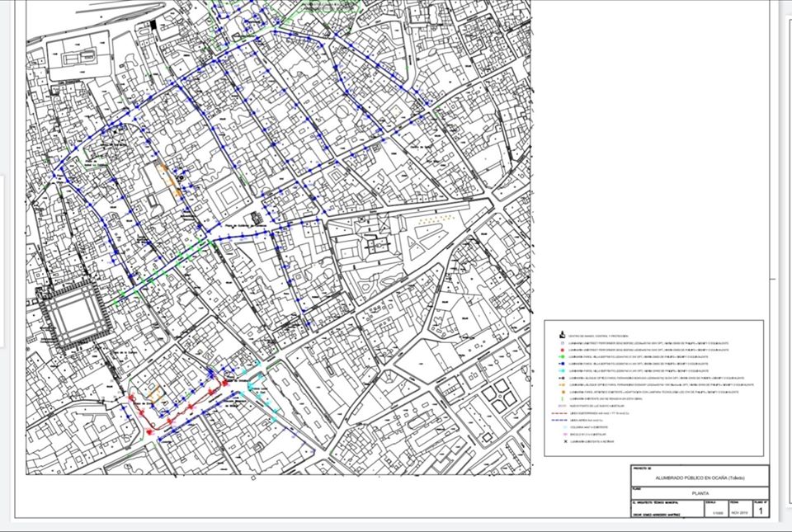Select the dark blue luminaire legend symbol

(x=563, y=363)
